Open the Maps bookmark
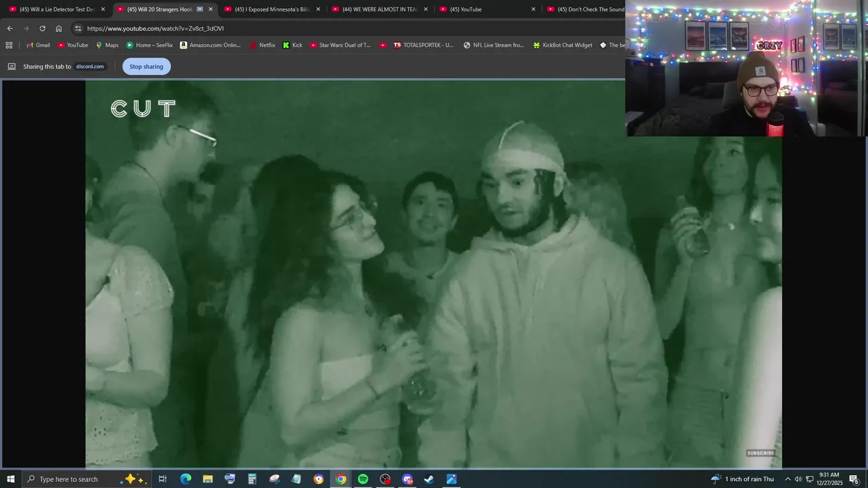 (107, 45)
